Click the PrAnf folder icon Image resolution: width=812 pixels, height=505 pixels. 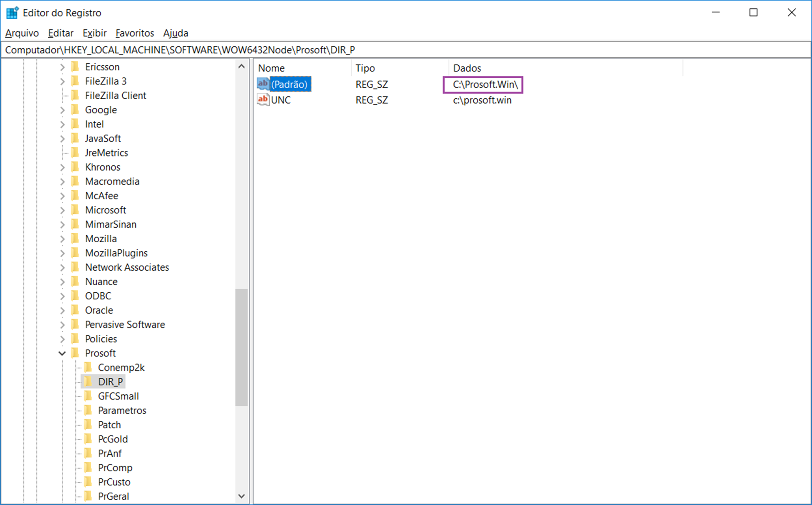88,453
